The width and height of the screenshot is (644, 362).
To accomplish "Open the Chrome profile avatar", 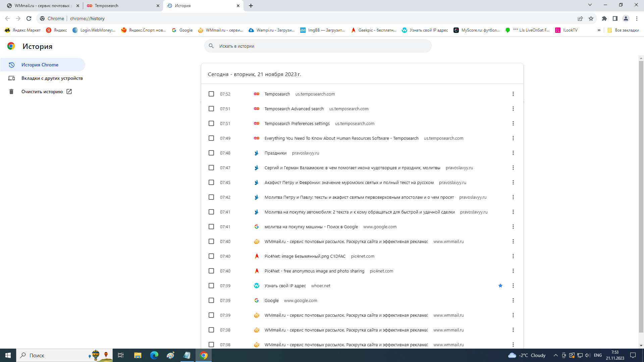I will coord(626,18).
